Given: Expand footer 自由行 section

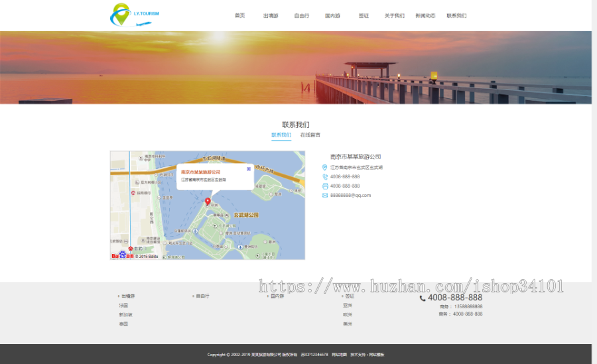Looking at the screenshot, I should click(x=200, y=296).
